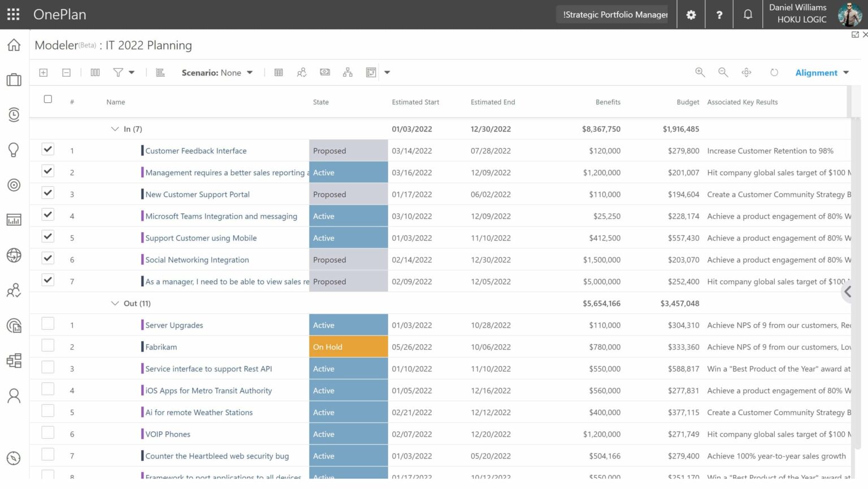
Task: Open the settings gear in header
Action: 691,15
